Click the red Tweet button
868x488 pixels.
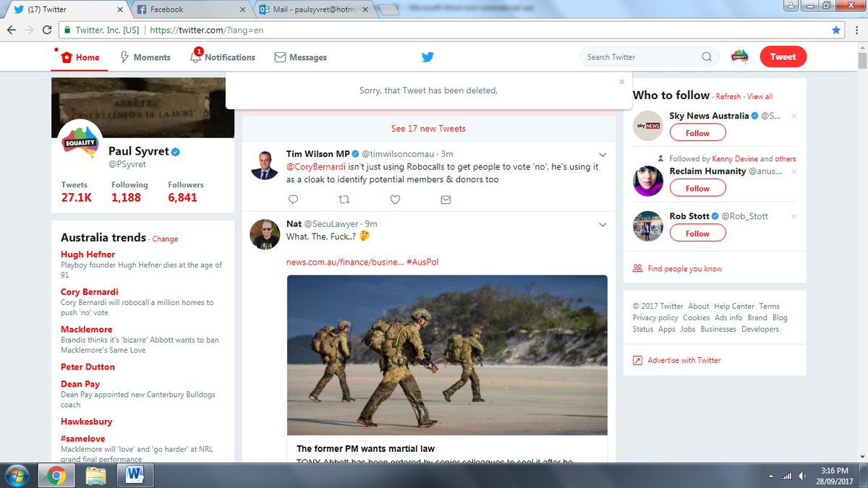click(x=783, y=57)
